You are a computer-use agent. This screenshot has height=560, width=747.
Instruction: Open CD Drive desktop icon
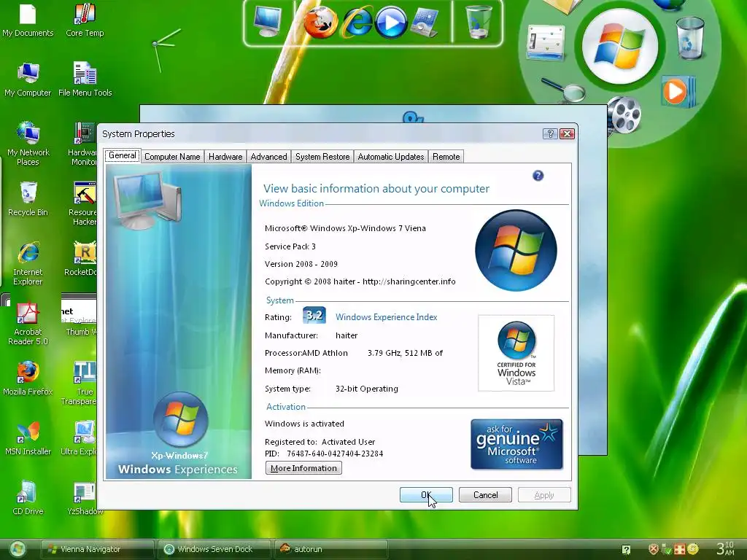pos(28,499)
